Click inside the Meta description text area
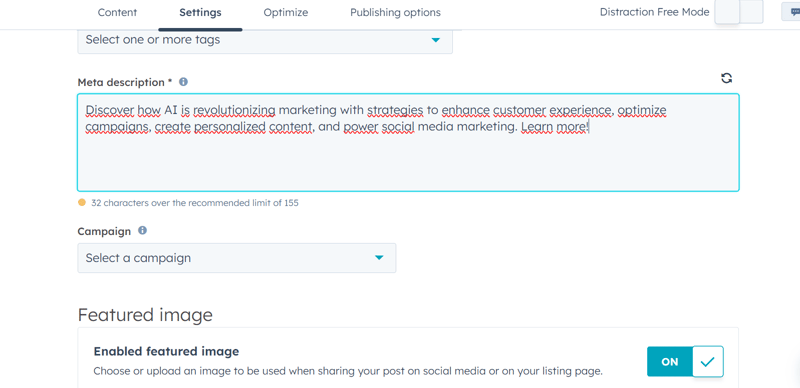The height and width of the screenshot is (388, 800). (x=408, y=142)
